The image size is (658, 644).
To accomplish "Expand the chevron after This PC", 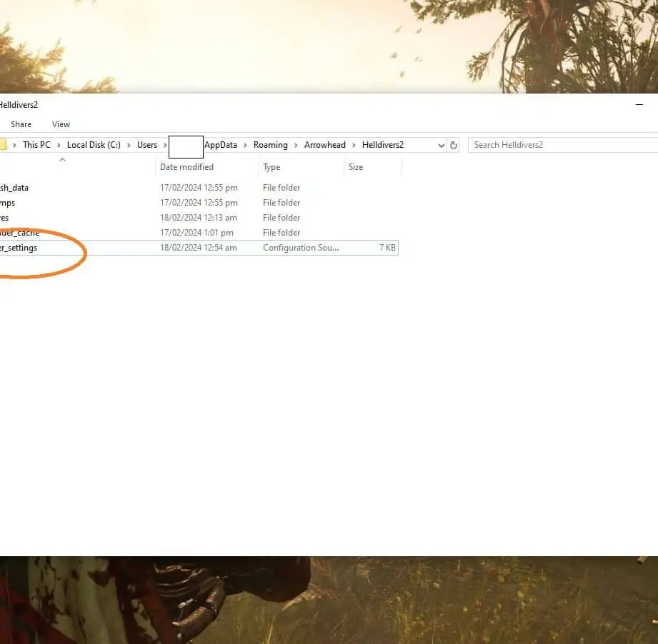I will tap(59, 145).
